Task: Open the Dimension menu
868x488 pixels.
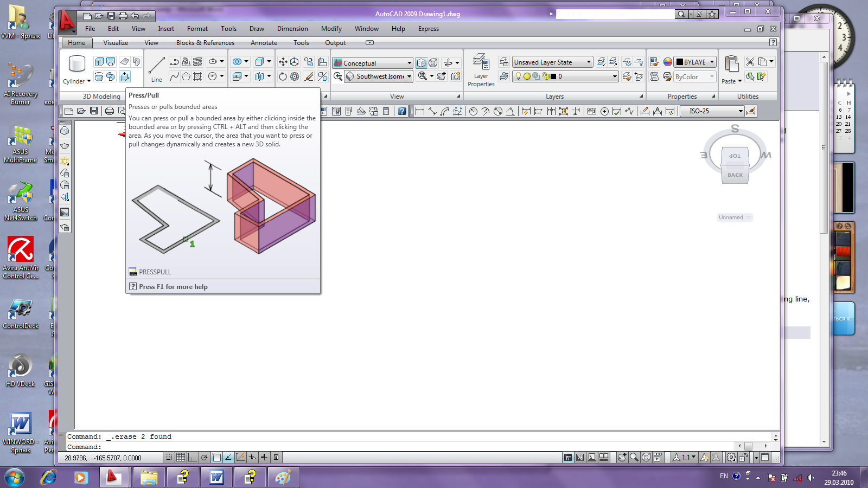Action: click(292, 29)
